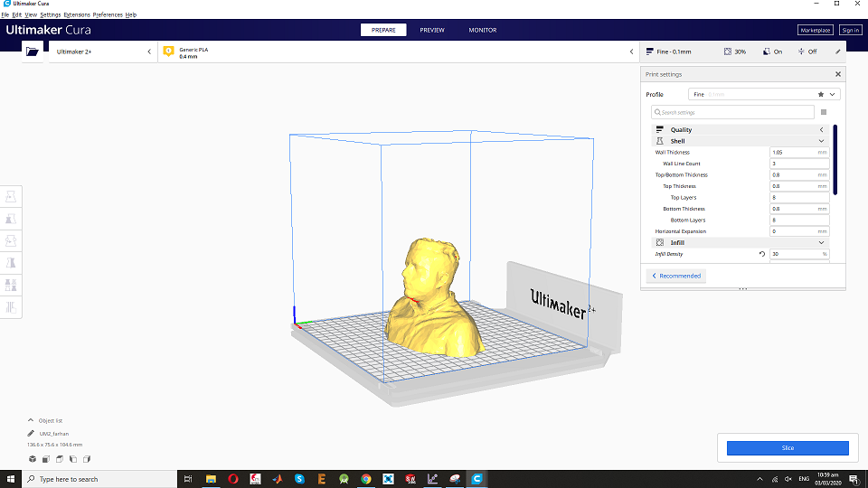Image resolution: width=868 pixels, height=488 pixels.
Task: Open the setting visibility hamburger menu
Action: tap(824, 112)
